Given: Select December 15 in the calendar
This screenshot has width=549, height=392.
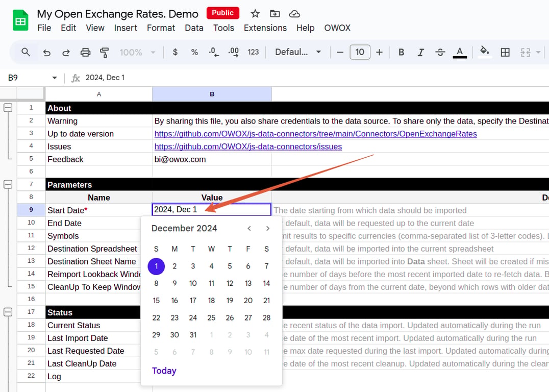Looking at the screenshot, I should tap(156, 301).
